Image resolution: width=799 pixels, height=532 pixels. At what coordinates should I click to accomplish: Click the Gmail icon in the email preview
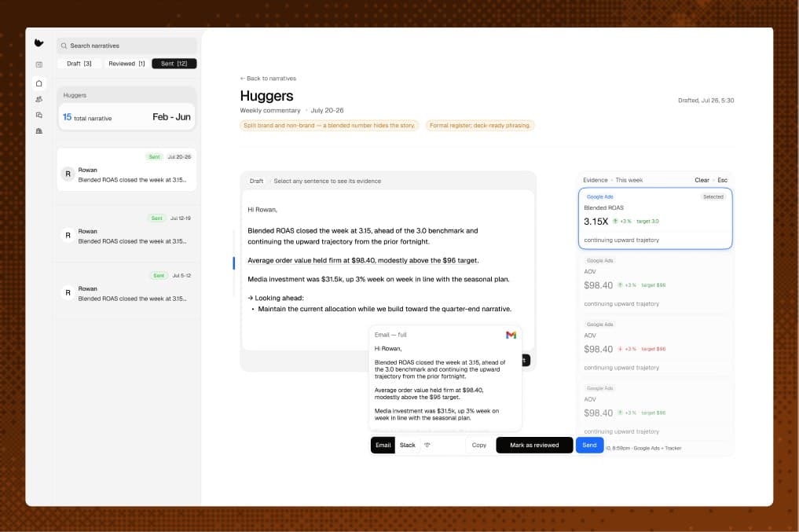point(511,335)
